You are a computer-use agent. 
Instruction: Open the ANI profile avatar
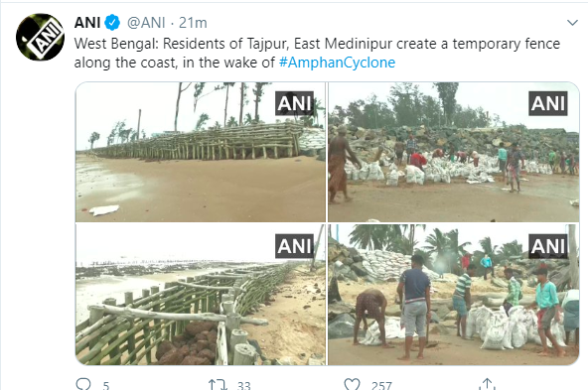click(x=40, y=37)
